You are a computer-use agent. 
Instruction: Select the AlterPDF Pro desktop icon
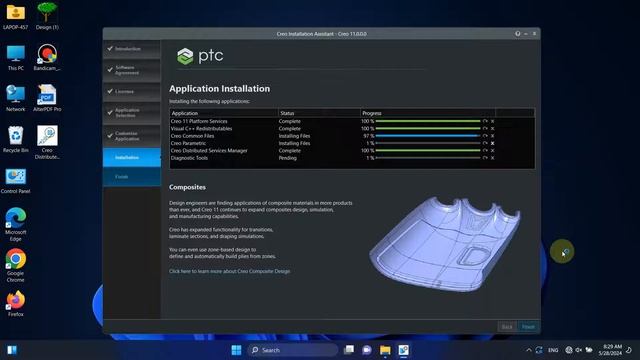tap(47, 98)
